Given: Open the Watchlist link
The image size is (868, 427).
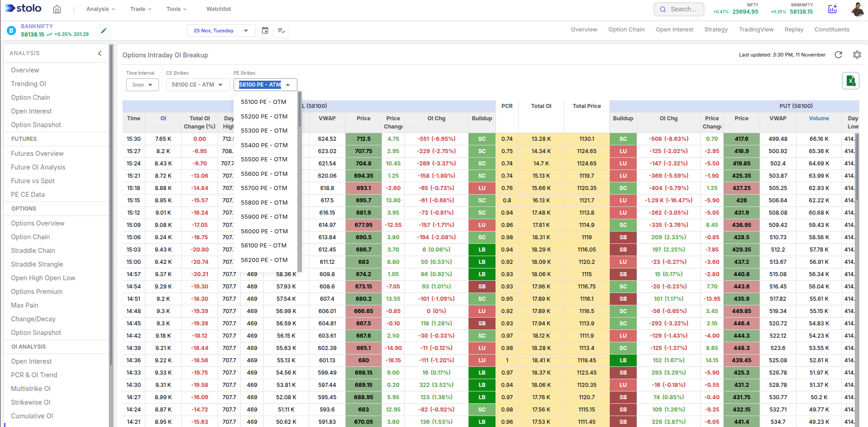Looking at the screenshot, I should coord(219,9).
